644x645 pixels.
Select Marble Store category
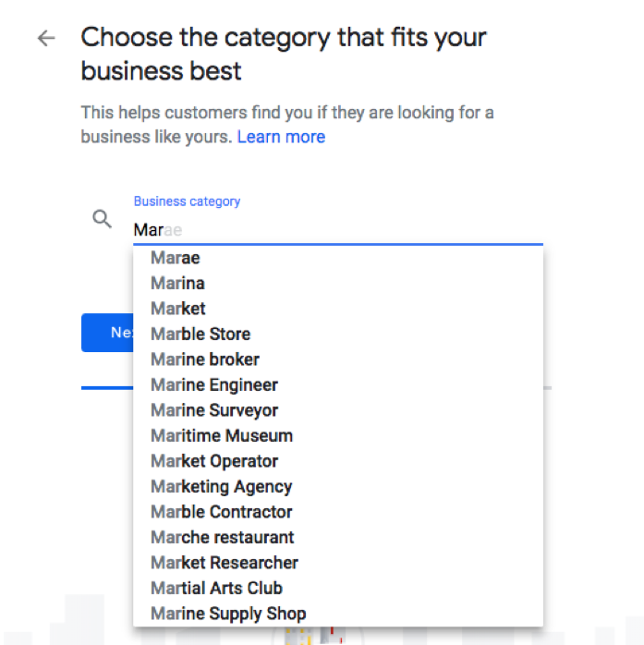click(x=200, y=334)
